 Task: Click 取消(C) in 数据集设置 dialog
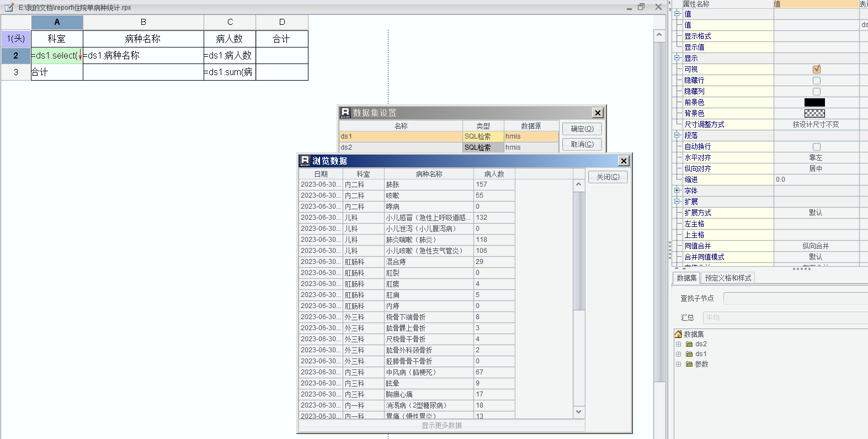tap(582, 144)
